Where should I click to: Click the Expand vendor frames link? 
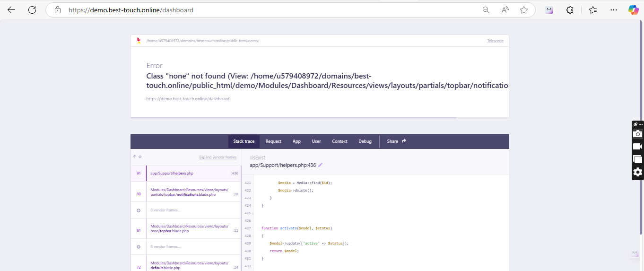tap(218, 157)
